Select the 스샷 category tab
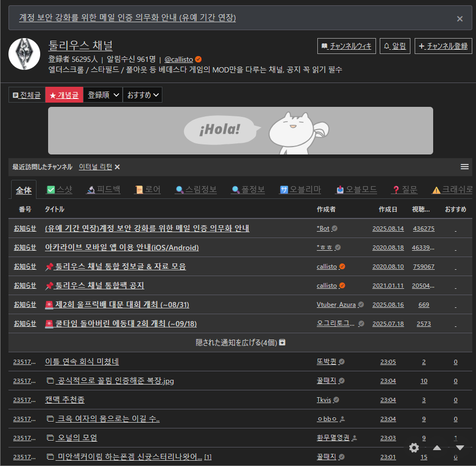Image resolution: width=476 pixels, height=466 pixels. pos(59,189)
